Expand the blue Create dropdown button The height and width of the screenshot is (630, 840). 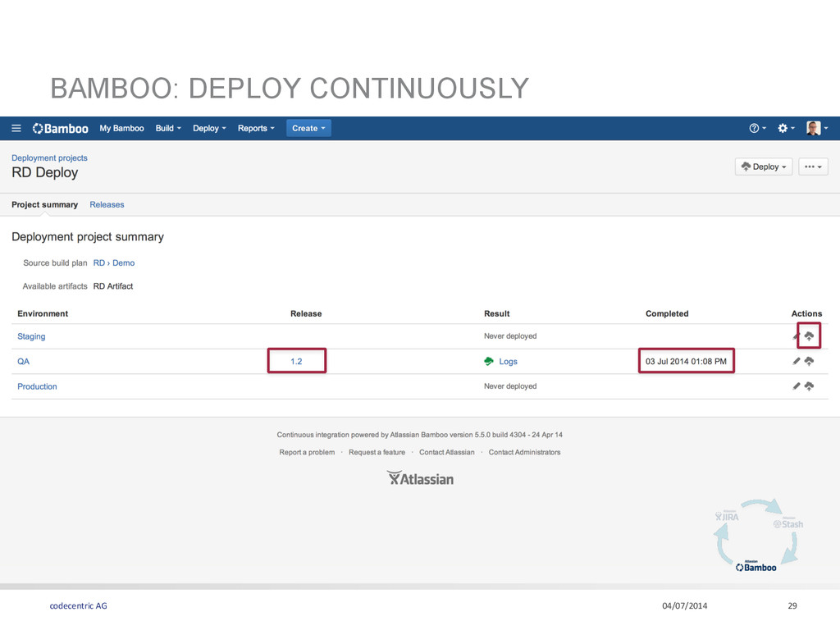(308, 129)
